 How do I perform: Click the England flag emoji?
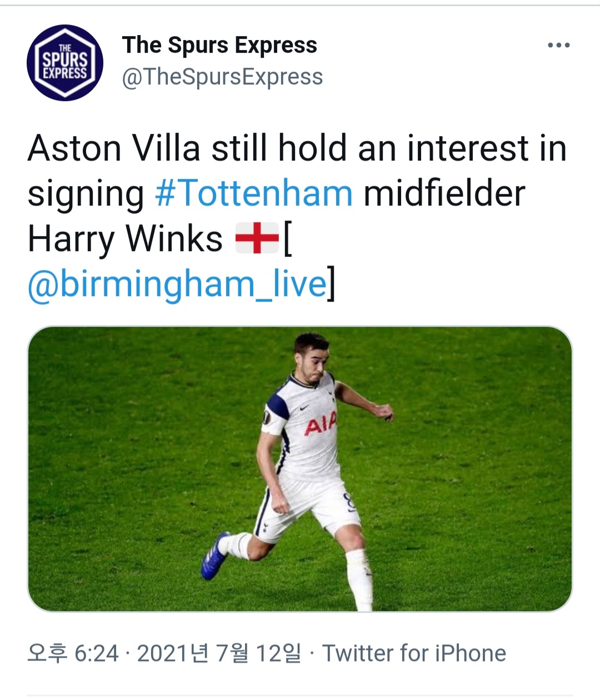tap(257, 238)
